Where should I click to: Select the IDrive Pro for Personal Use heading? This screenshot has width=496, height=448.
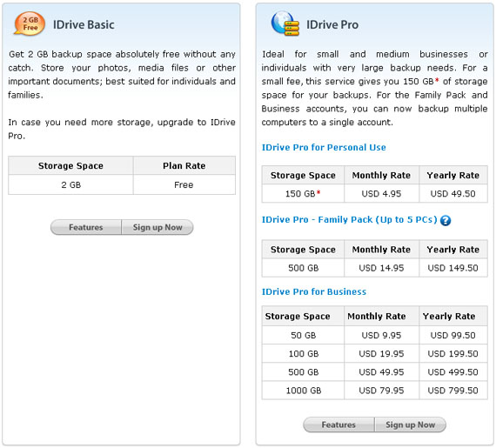tap(324, 147)
